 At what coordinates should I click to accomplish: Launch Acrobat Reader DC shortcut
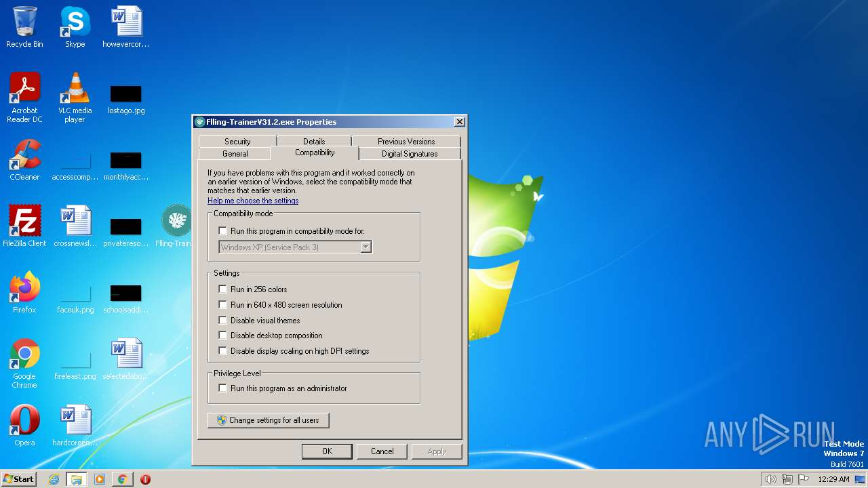coord(24,98)
